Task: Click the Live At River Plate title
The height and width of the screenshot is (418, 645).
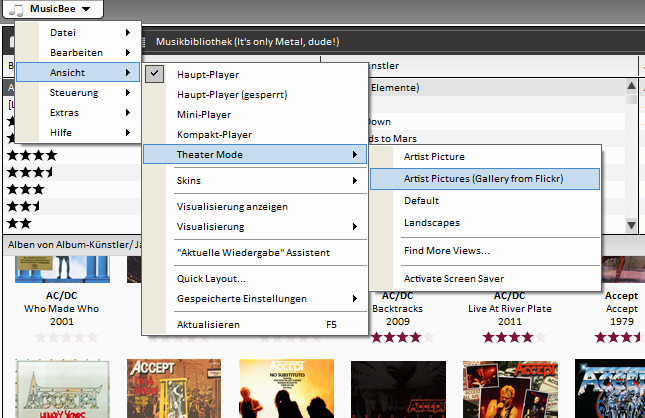Action: click(510, 309)
